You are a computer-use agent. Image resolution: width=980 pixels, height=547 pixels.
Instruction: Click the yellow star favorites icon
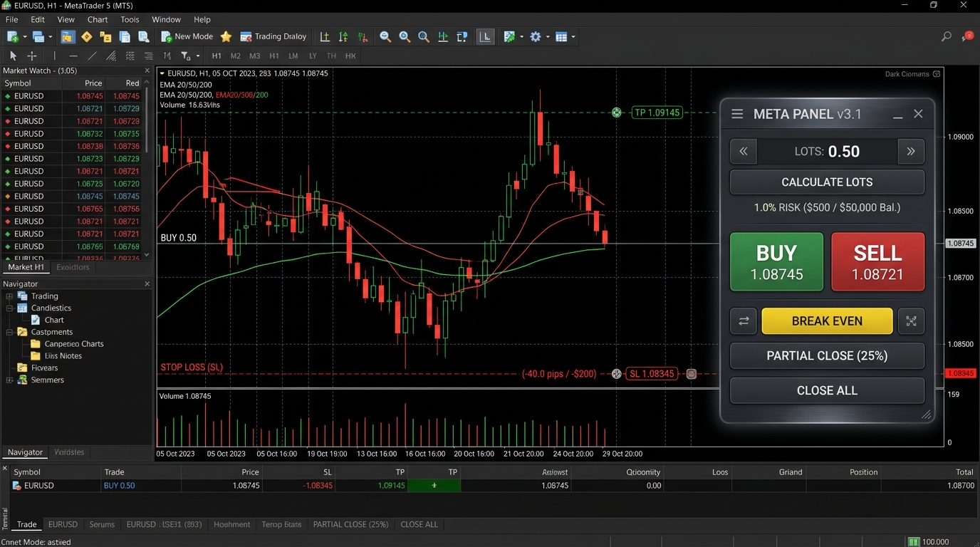pos(226,37)
